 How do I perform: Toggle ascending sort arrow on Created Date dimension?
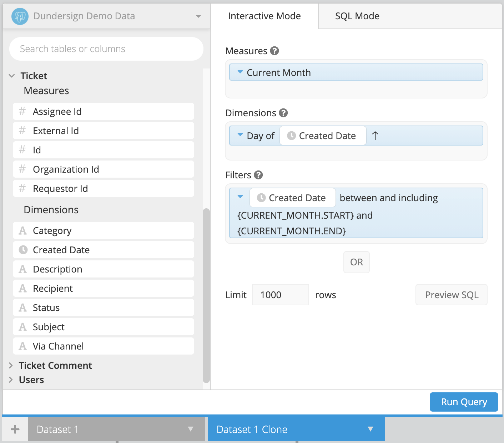click(375, 136)
